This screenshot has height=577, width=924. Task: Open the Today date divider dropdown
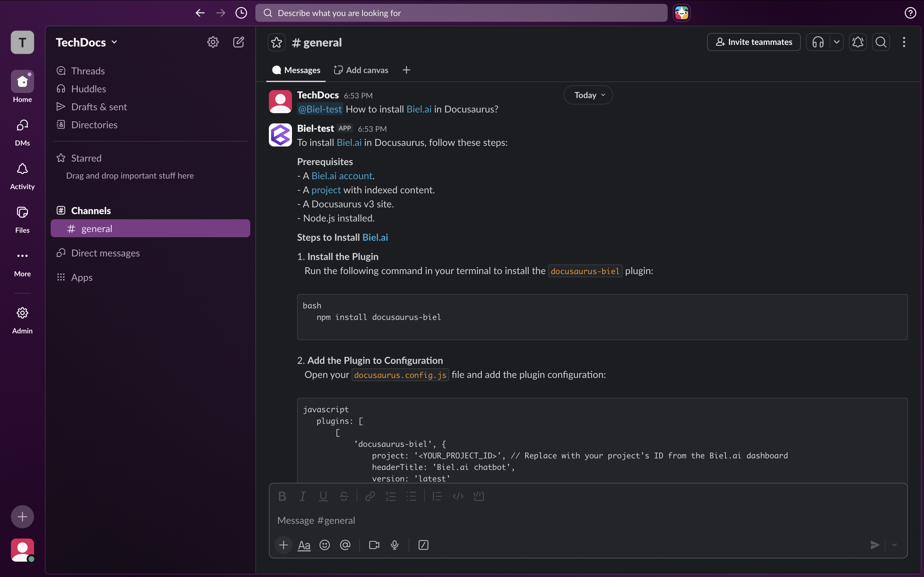click(x=588, y=95)
